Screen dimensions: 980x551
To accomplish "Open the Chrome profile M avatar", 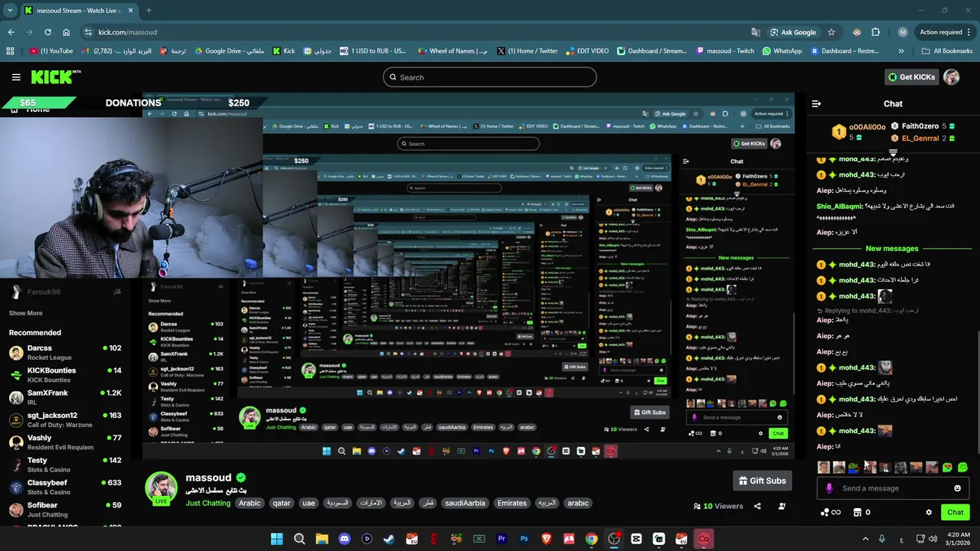I will pos(903,32).
